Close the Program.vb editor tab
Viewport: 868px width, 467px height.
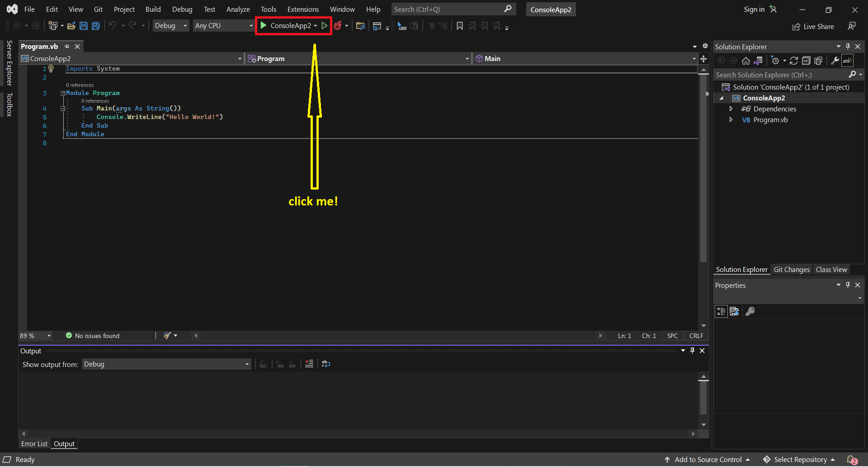coord(77,47)
